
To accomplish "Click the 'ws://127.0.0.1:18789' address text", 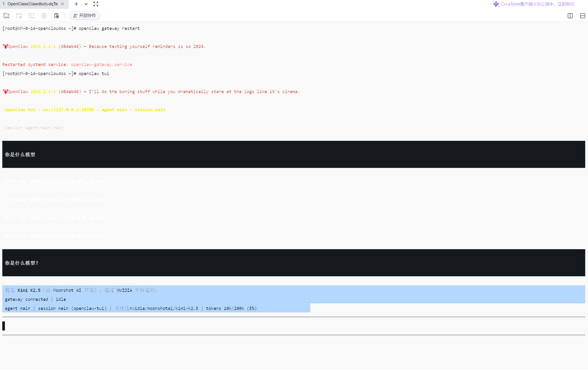I will click(x=68, y=110).
